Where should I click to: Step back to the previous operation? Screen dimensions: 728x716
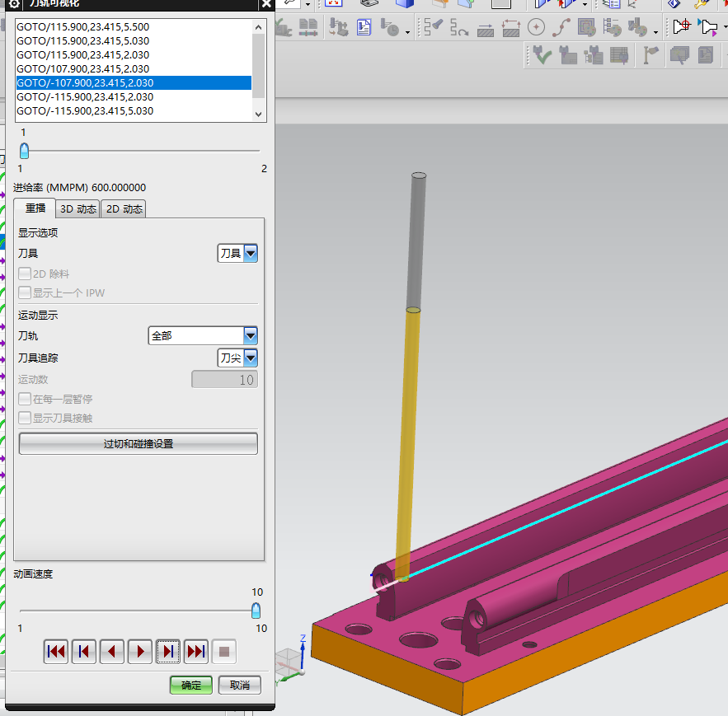pyautogui.click(x=84, y=652)
